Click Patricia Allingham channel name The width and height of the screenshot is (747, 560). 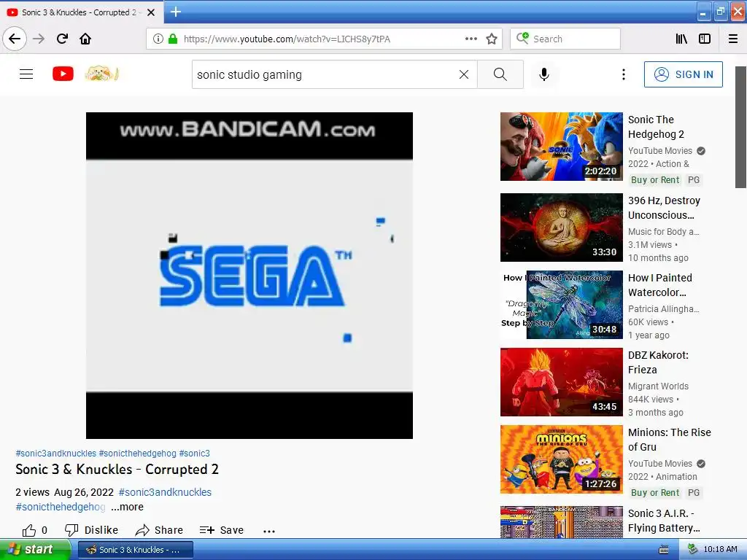click(x=664, y=308)
